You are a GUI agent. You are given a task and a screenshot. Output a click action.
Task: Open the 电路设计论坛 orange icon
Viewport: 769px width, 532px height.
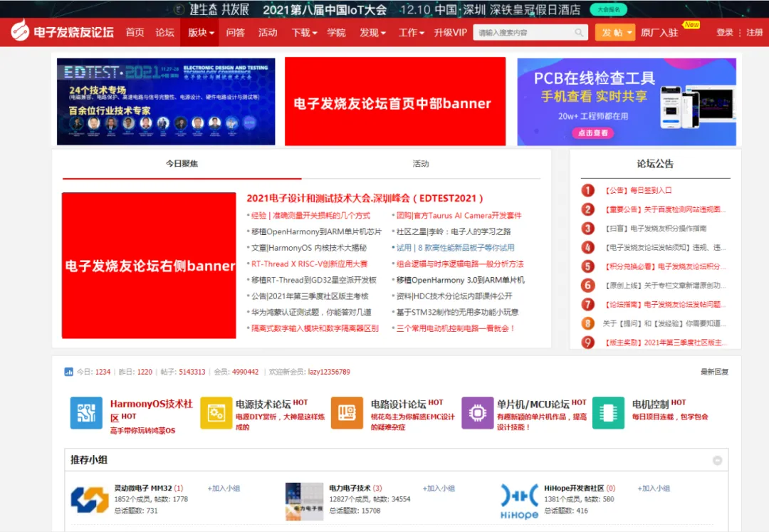click(x=347, y=413)
